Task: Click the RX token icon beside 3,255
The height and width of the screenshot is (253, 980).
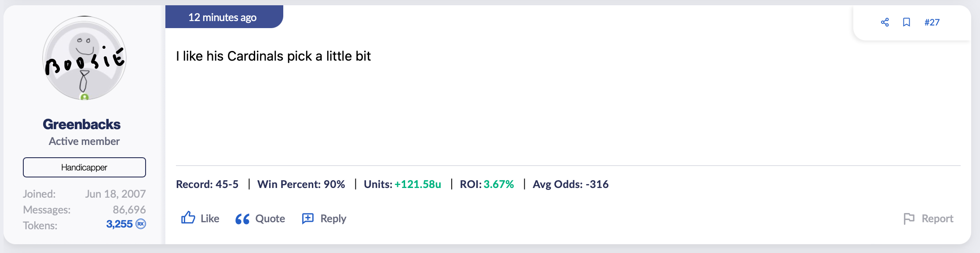Action: coord(141,224)
